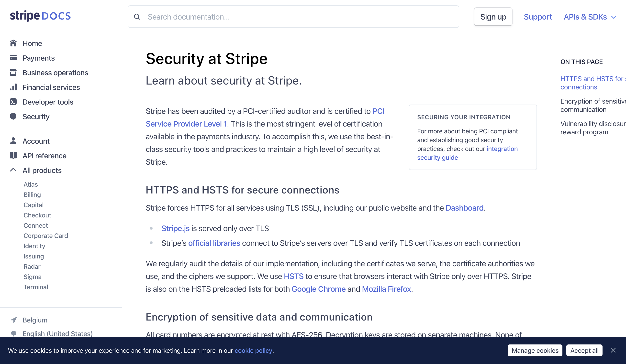Select Security in the sidebar
This screenshot has height=364, width=626.
tap(36, 116)
